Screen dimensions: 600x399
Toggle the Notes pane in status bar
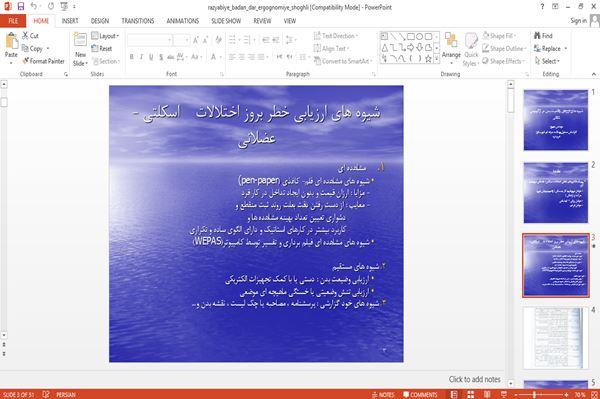[x=383, y=395]
